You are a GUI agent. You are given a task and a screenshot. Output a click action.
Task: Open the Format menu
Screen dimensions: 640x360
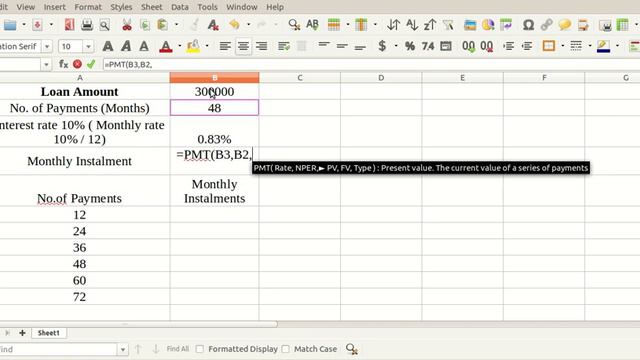point(88,7)
